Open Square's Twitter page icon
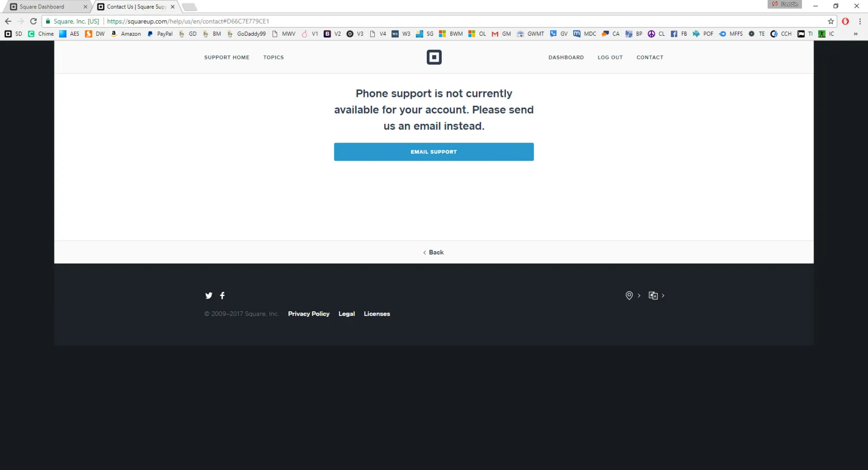 [x=209, y=295]
